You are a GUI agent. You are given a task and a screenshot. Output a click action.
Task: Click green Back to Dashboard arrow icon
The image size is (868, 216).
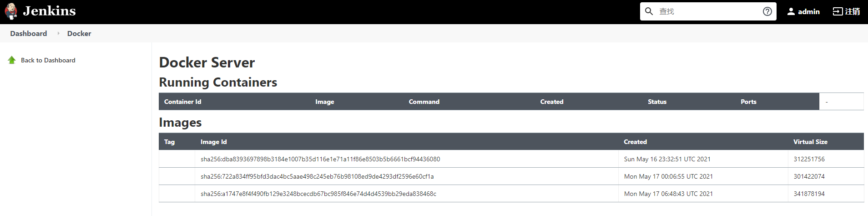tap(12, 60)
